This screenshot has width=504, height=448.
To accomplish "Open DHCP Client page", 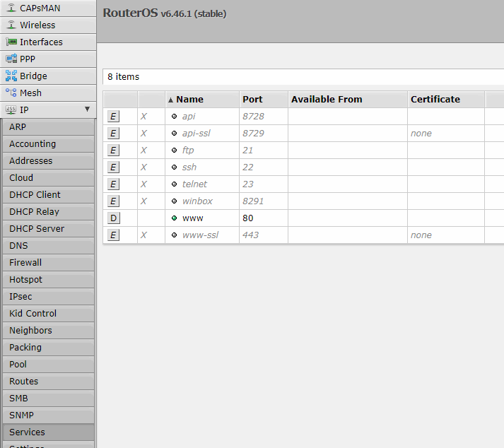I will 48,195.
